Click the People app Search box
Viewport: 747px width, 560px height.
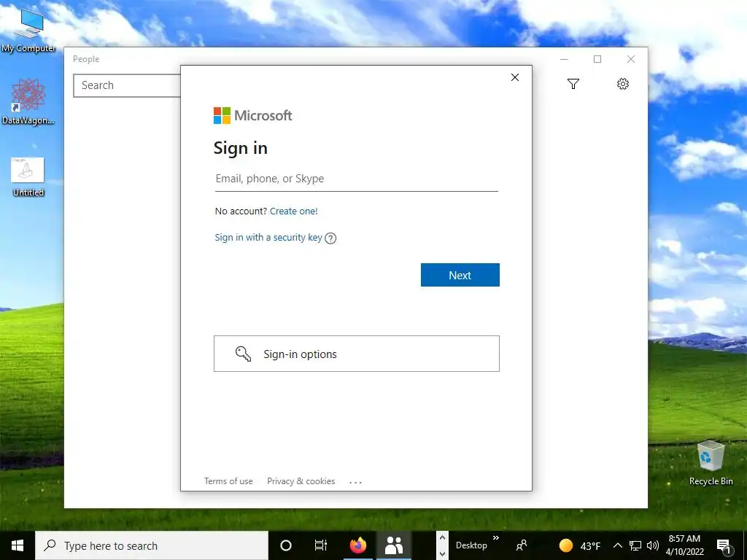(127, 85)
